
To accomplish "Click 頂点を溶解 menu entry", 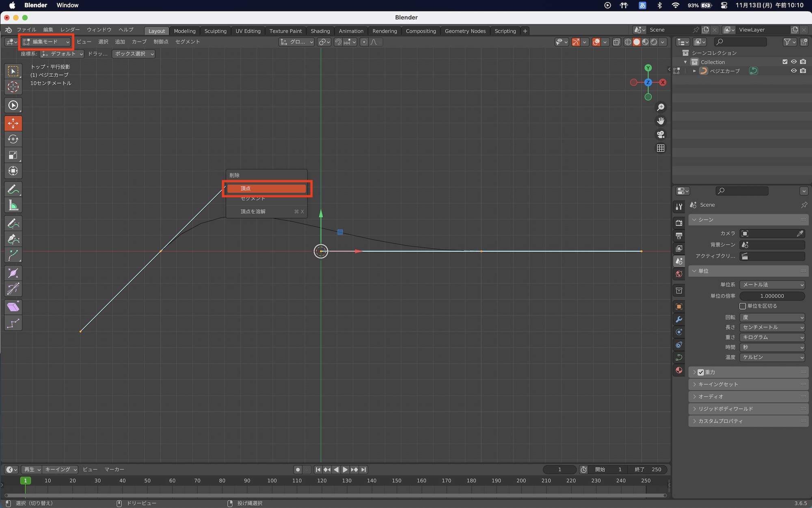I will (x=253, y=212).
